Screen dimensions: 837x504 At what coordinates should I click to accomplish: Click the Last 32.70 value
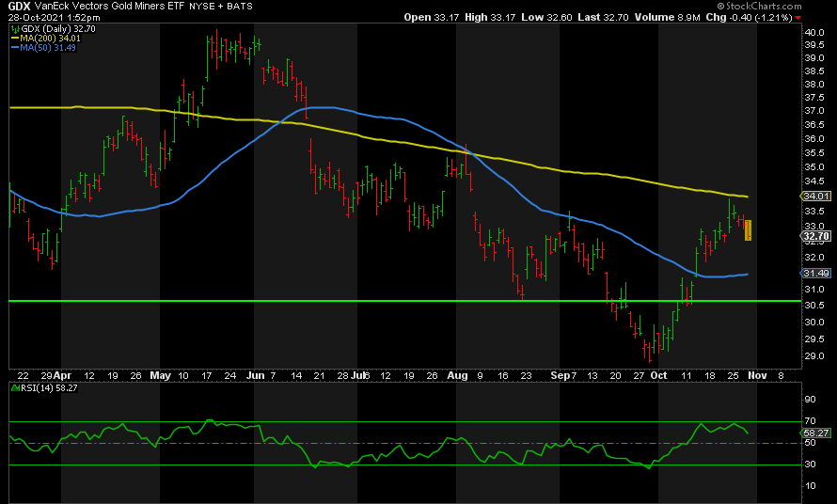pos(603,17)
